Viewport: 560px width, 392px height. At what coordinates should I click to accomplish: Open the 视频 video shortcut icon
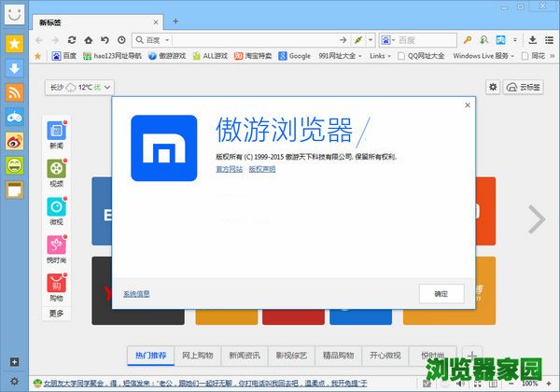(57, 169)
